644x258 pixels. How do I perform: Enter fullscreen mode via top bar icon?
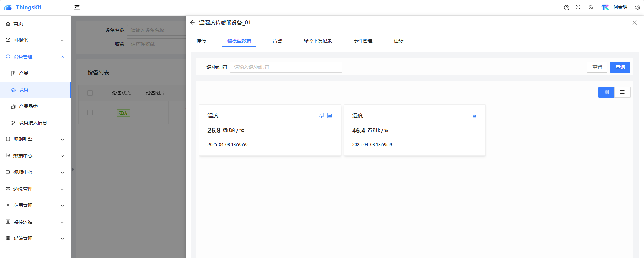point(578,7)
